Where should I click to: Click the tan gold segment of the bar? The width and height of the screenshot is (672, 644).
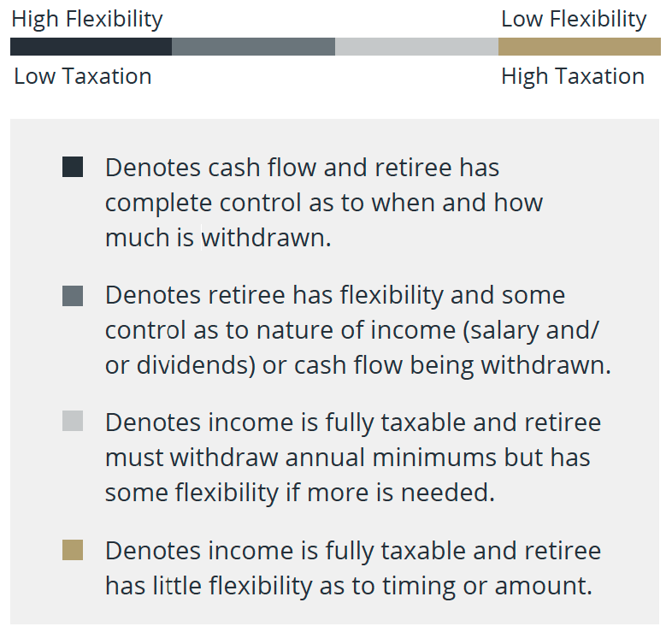[580, 46]
